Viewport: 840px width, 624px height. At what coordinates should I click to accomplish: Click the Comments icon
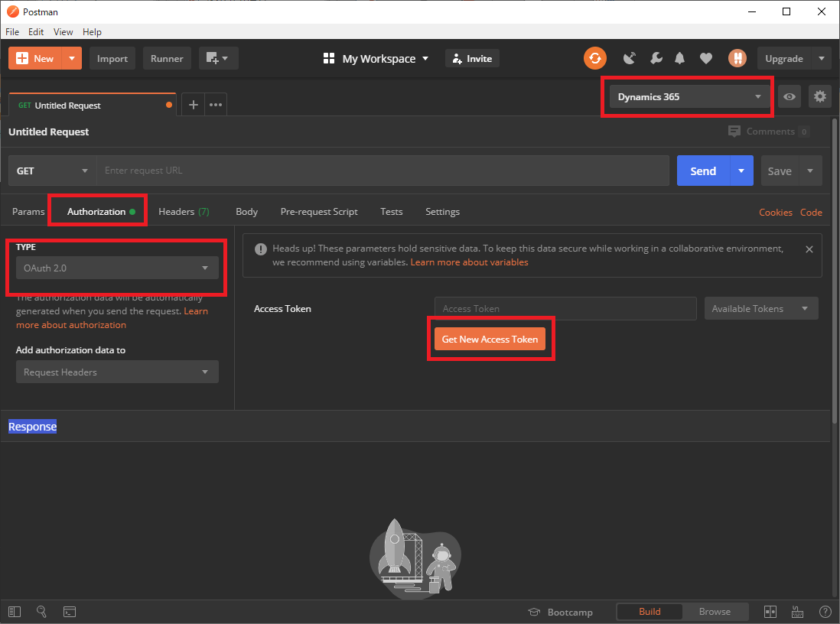tap(734, 132)
